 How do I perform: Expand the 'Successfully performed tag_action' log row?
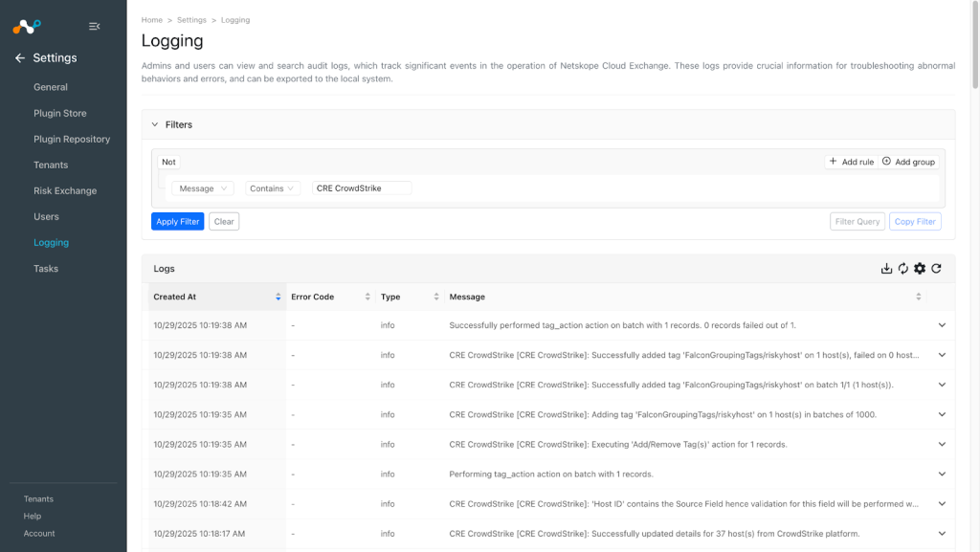click(x=942, y=325)
